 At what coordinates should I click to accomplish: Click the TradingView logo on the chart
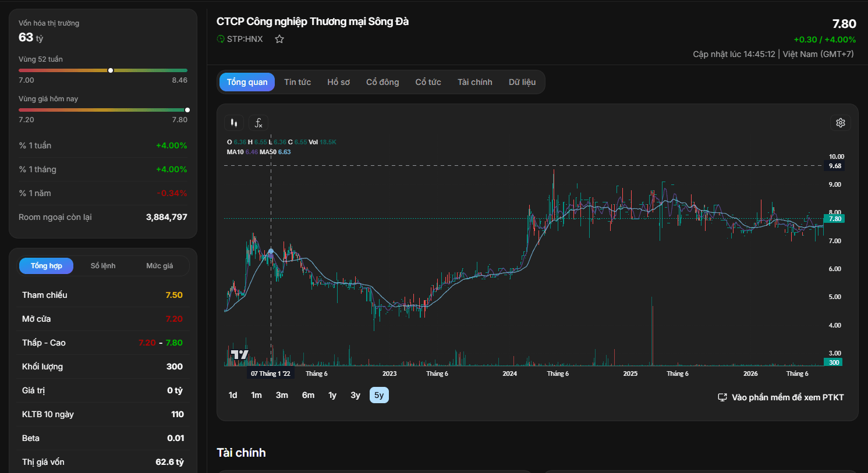239,354
